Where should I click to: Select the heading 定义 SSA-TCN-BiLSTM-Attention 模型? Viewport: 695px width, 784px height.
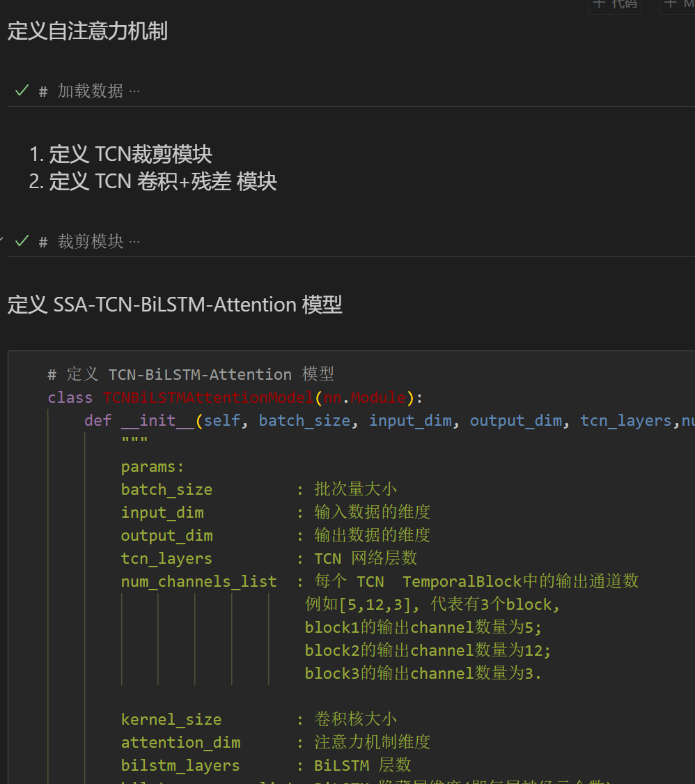[174, 305]
